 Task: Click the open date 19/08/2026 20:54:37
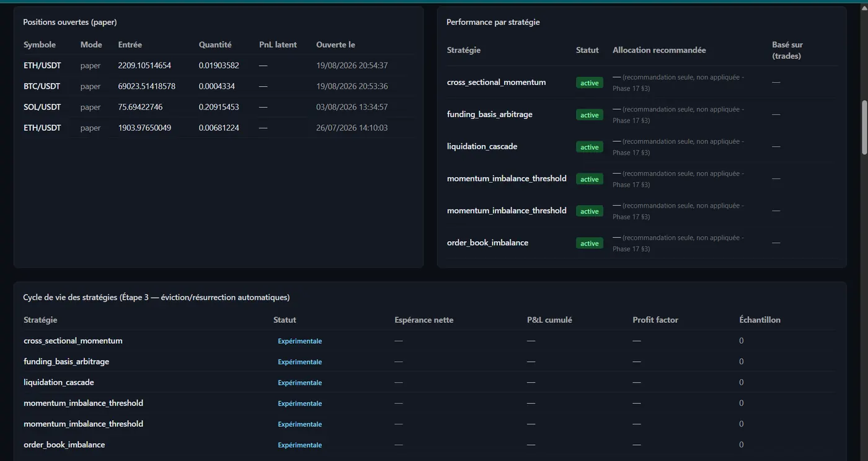[352, 65]
